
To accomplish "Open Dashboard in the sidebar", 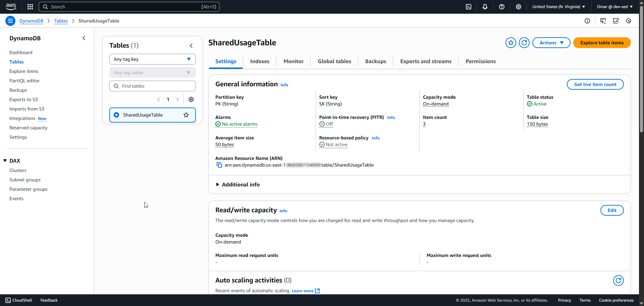I will pos(21,52).
